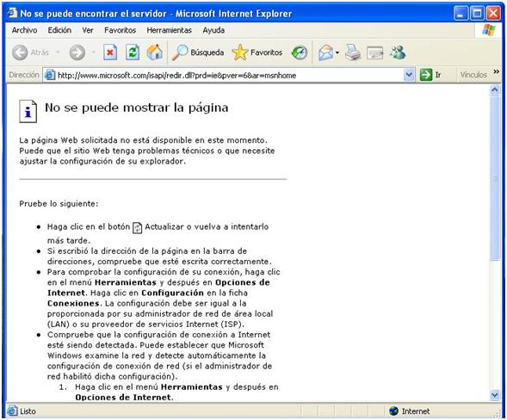The image size is (507, 420).
Task: Stop page loading with red X icon
Action: click(110, 52)
